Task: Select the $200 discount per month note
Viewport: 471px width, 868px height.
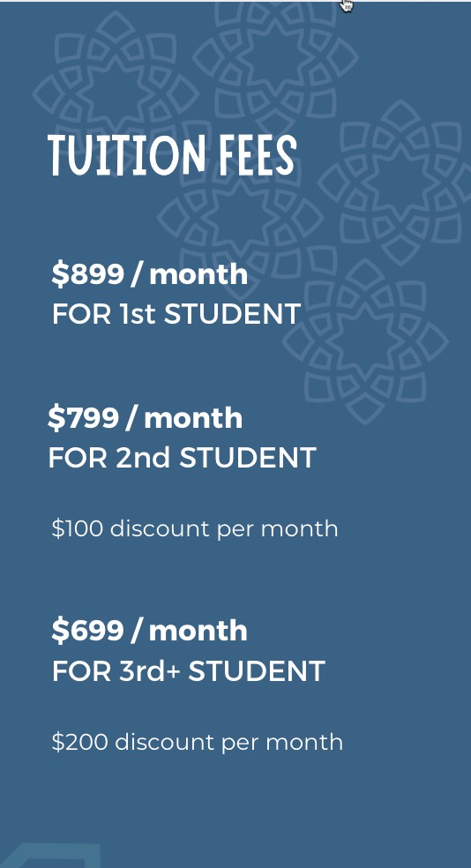Action: point(197,742)
